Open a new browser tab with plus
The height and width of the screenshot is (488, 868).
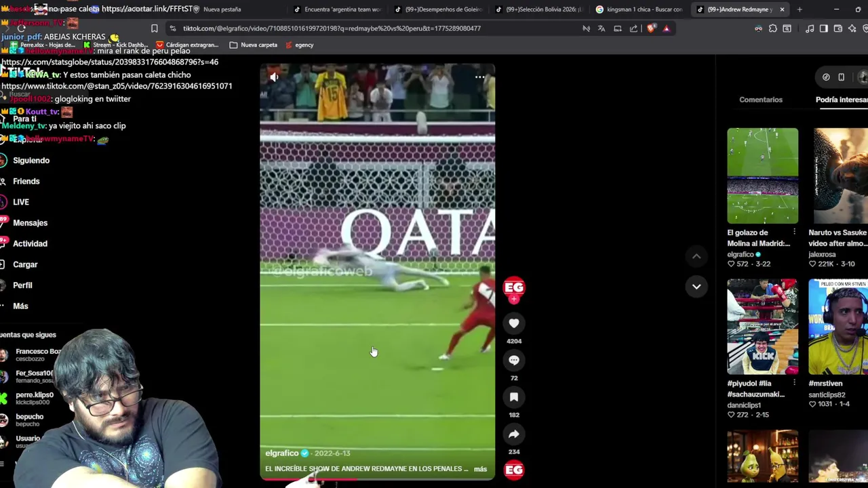(x=800, y=9)
